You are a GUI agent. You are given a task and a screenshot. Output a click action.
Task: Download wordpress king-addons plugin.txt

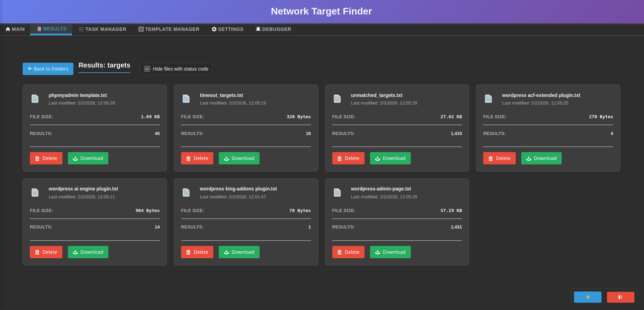pyautogui.click(x=239, y=252)
